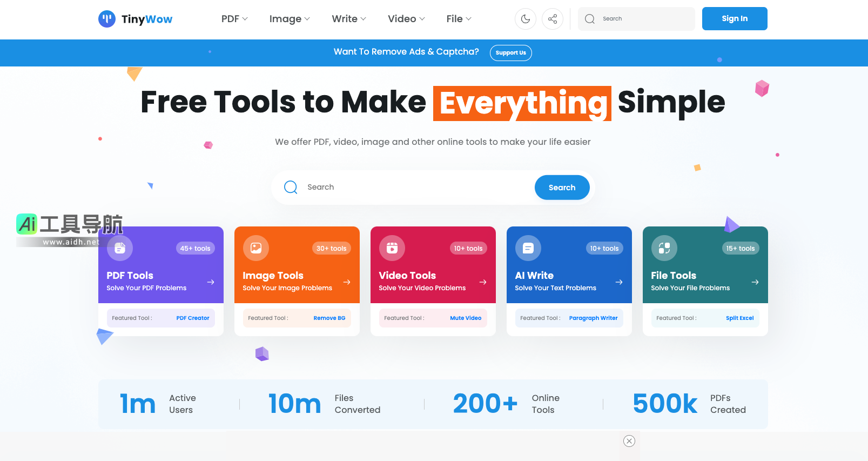Open the File menu item

tap(459, 19)
